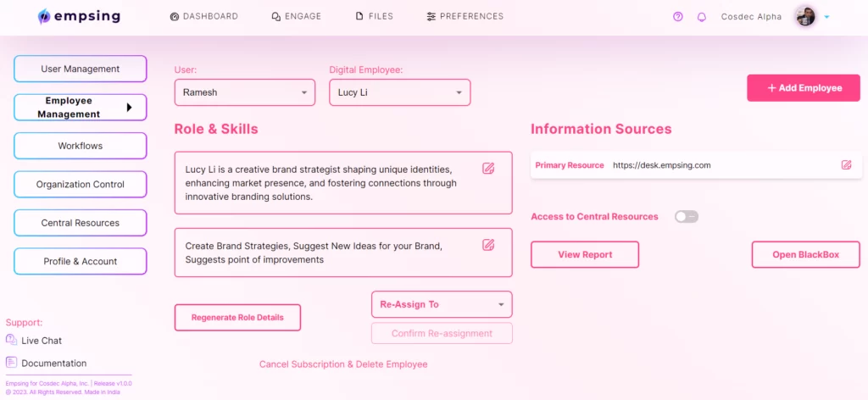Click the Role & Skills heading

coord(216,129)
